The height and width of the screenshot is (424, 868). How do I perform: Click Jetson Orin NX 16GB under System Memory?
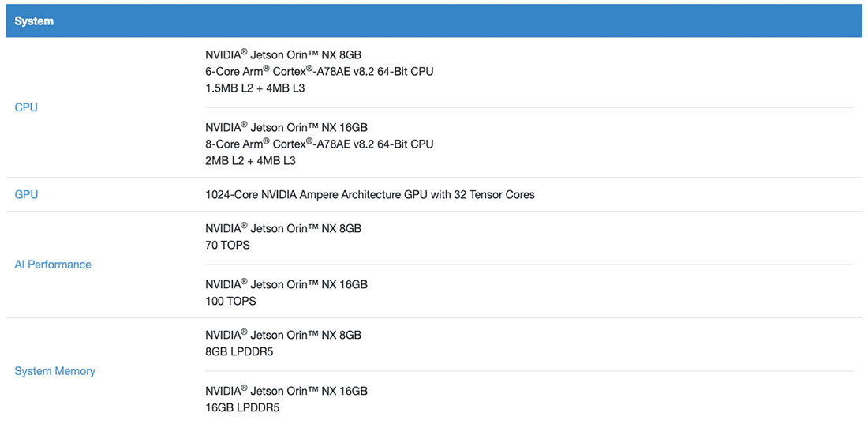(x=286, y=392)
